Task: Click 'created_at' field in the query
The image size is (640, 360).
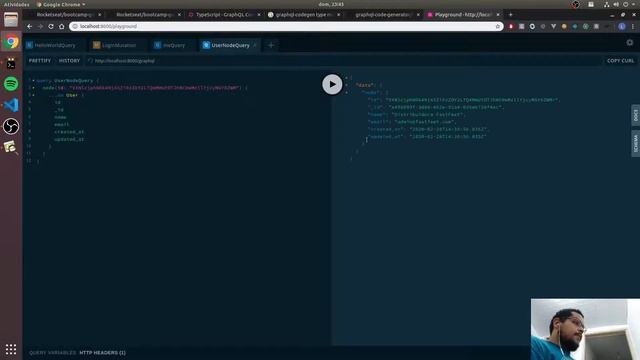Action: (69, 132)
